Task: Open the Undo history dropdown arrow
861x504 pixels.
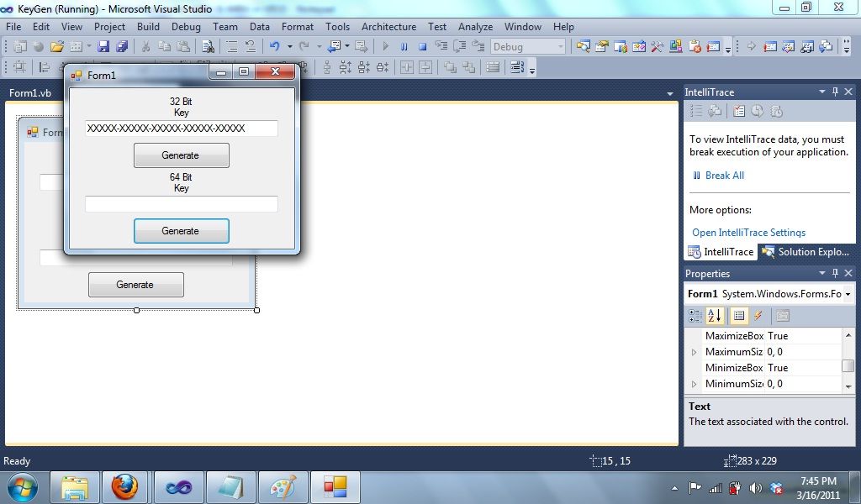Action: tap(289, 47)
